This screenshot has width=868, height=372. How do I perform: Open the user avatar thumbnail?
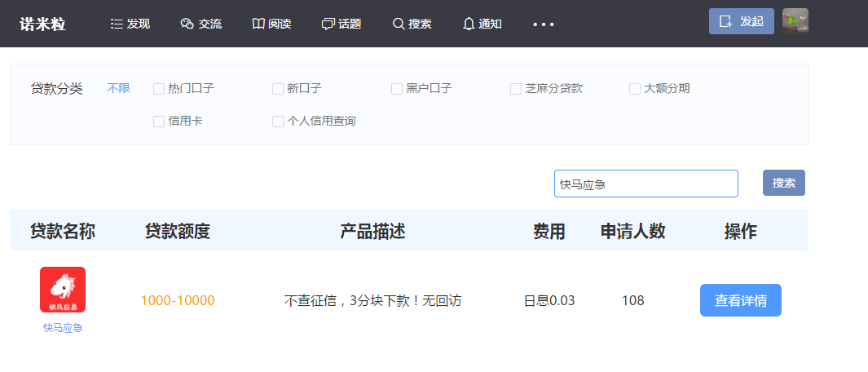click(x=795, y=21)
